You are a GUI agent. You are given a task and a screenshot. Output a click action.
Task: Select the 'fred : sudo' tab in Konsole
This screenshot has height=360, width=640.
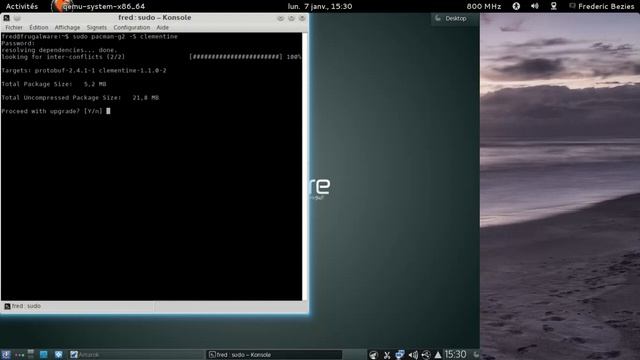point(23,306)
